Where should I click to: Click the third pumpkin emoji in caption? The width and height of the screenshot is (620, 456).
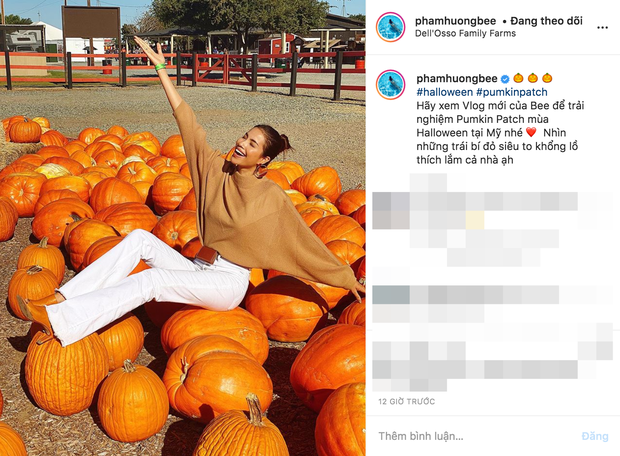point(547,78)
